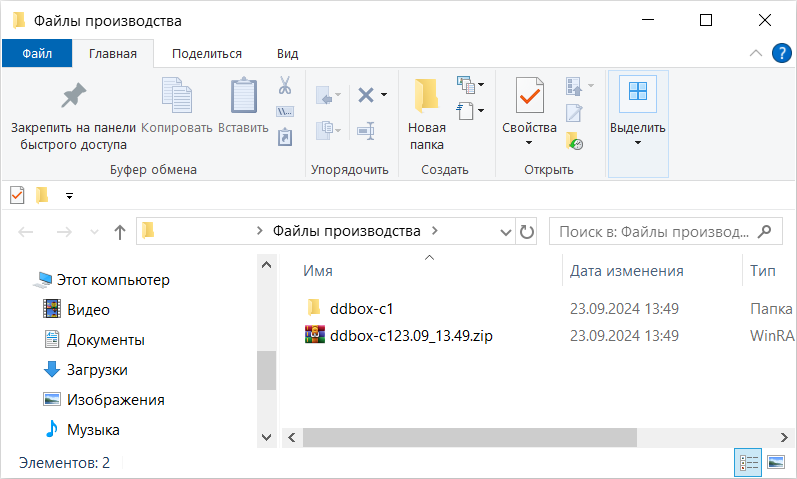Click the folder History icon

(x=574, y=141)
